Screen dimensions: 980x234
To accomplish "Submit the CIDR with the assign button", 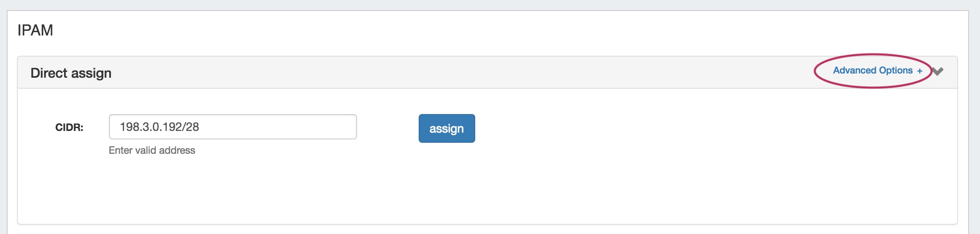I will [447, 128].
